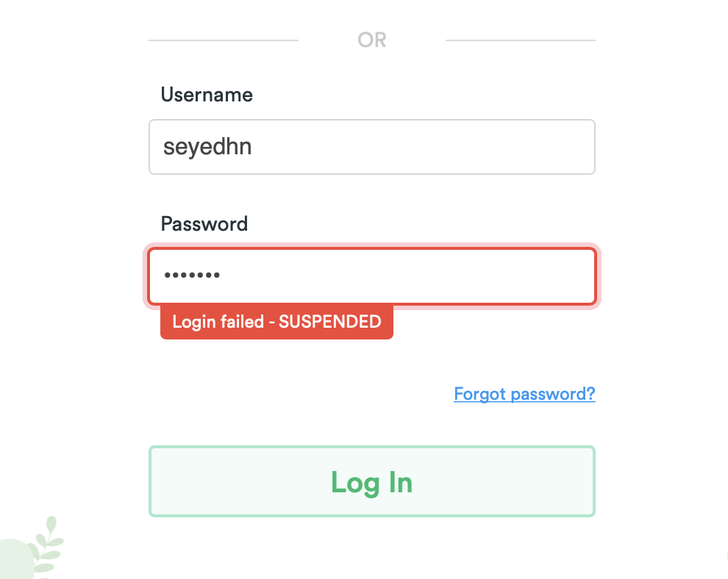Click the pale green circle decoration
The height and width of the screenshot is (579, 728).
click(x=13, y=562)
